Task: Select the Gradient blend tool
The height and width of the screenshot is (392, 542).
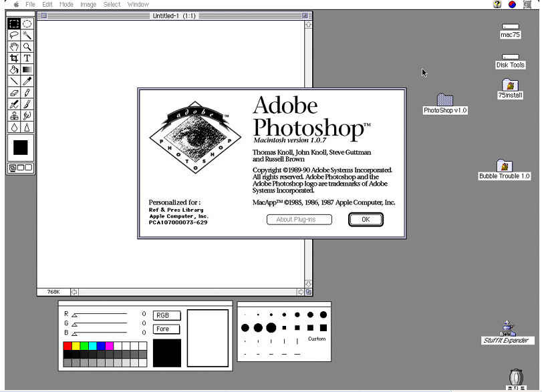Action: click(27, 69)
